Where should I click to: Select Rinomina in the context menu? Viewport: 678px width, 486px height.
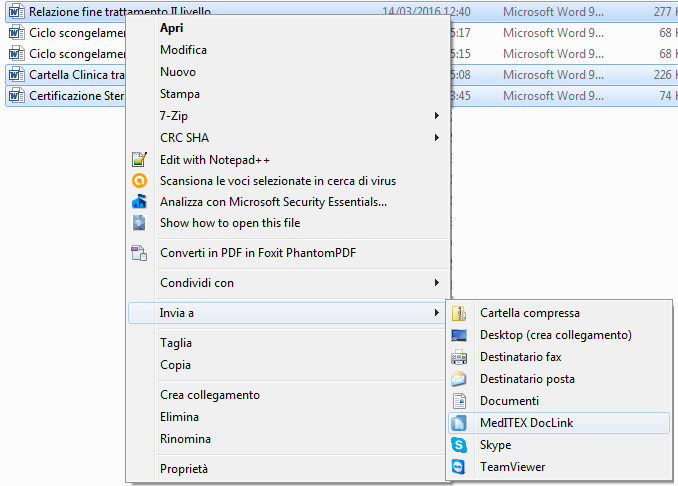(x=185, y=439)
